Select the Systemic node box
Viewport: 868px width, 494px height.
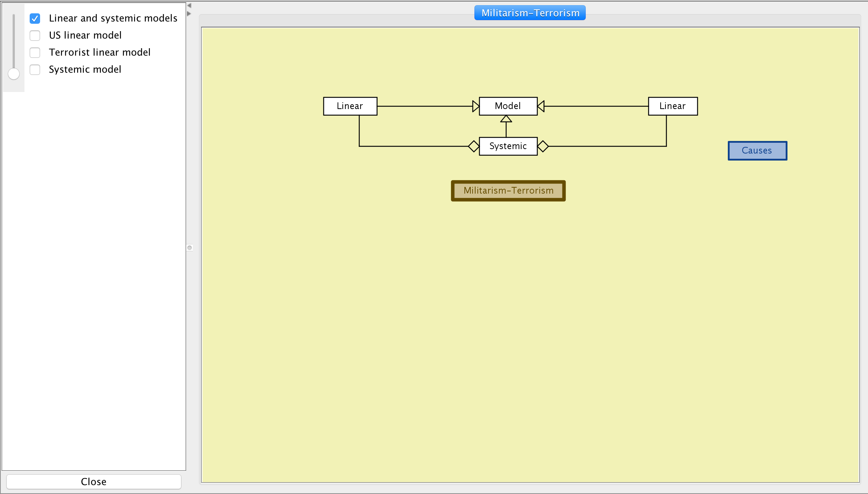(508, 146)
